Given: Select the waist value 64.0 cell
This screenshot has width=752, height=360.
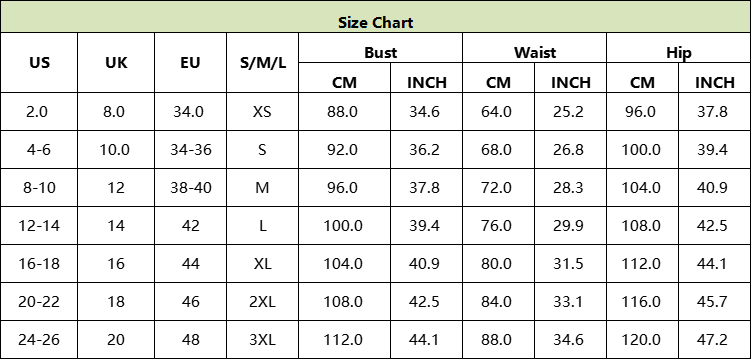Looking at the screenshot, I should [498, 112].
